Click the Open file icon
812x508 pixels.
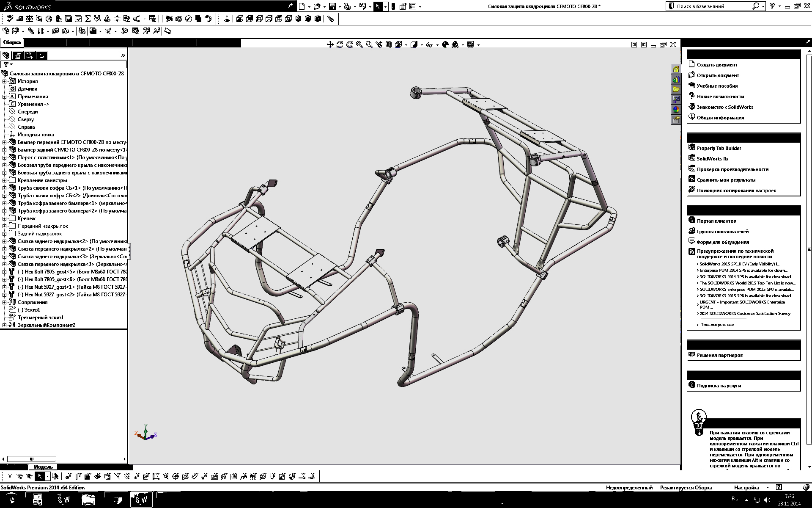(x=316, y=6)
